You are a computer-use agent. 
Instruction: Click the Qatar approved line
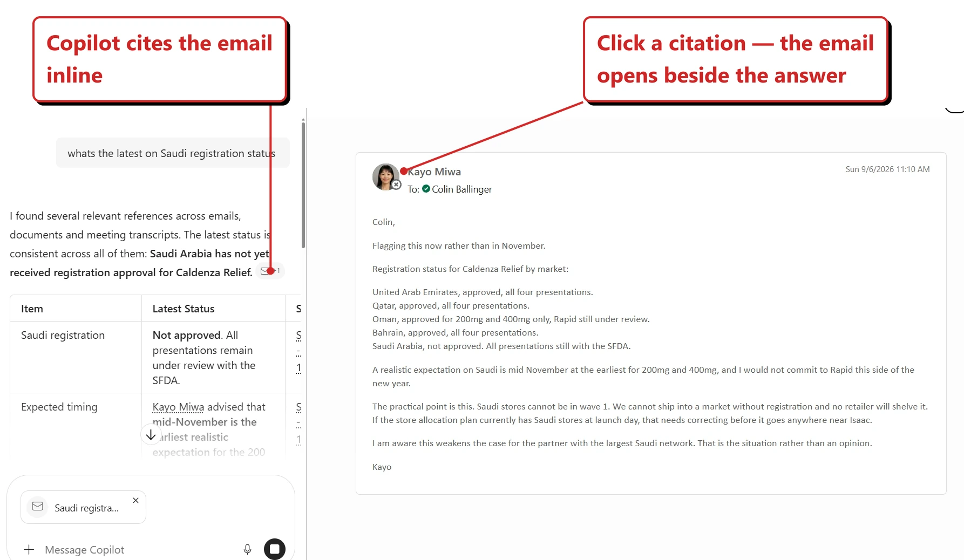click(451, 305)
